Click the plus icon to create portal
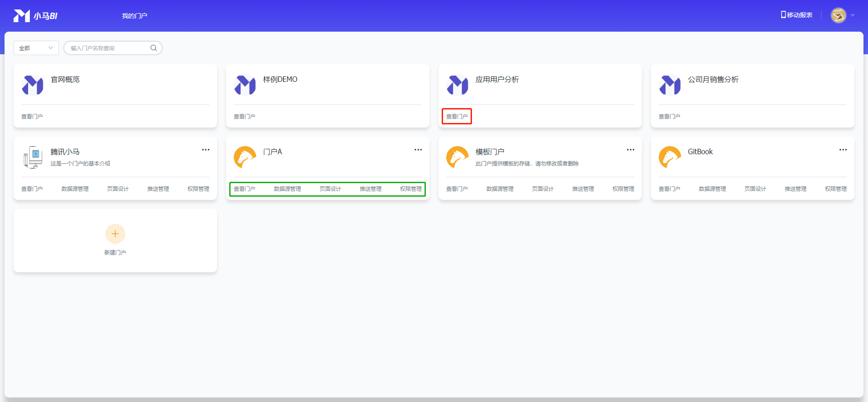 tap(115, 234)
